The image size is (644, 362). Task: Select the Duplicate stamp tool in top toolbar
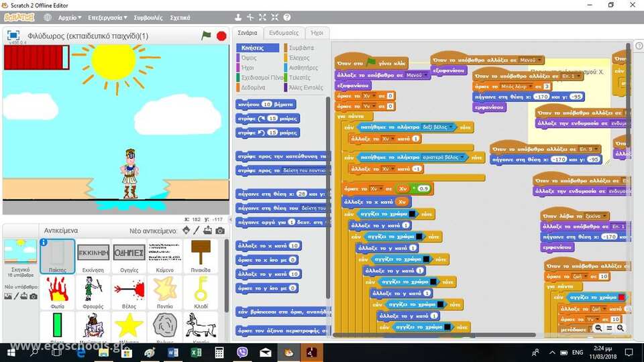[237, 17]
